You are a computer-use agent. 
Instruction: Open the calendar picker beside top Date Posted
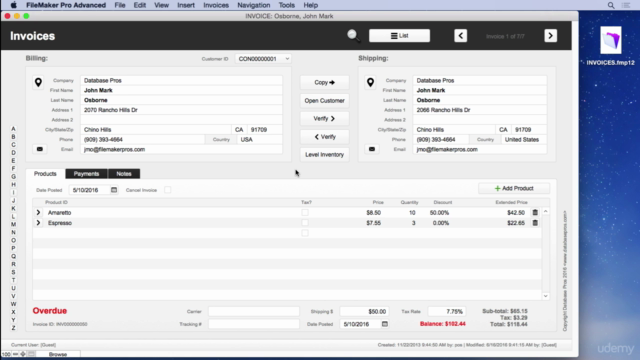click(114, 190)
